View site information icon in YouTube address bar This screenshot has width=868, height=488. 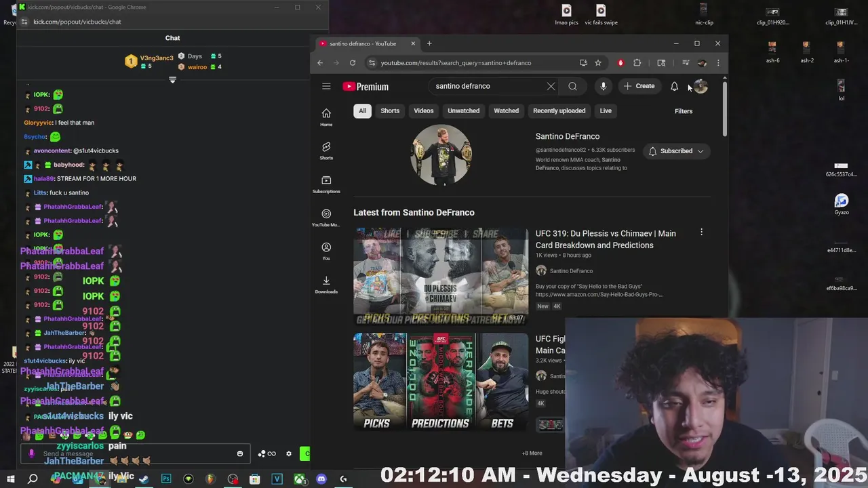(x=372, y=63)
